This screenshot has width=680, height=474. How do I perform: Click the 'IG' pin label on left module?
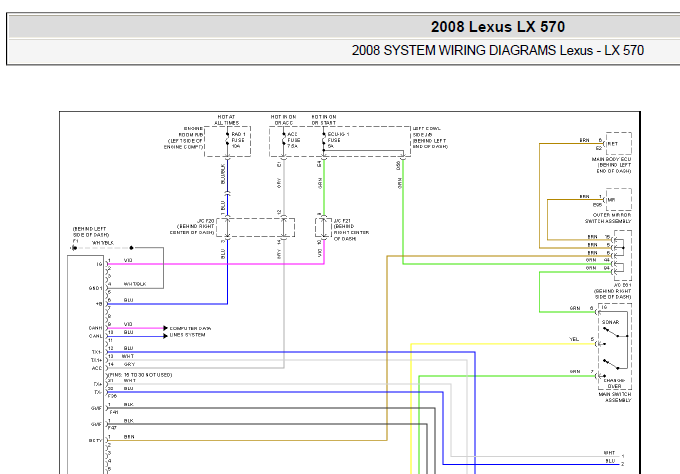click(100, 264)
